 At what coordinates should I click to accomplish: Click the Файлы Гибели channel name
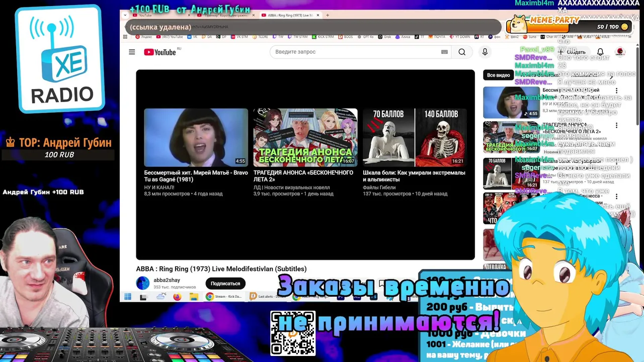tap(379, 188)
